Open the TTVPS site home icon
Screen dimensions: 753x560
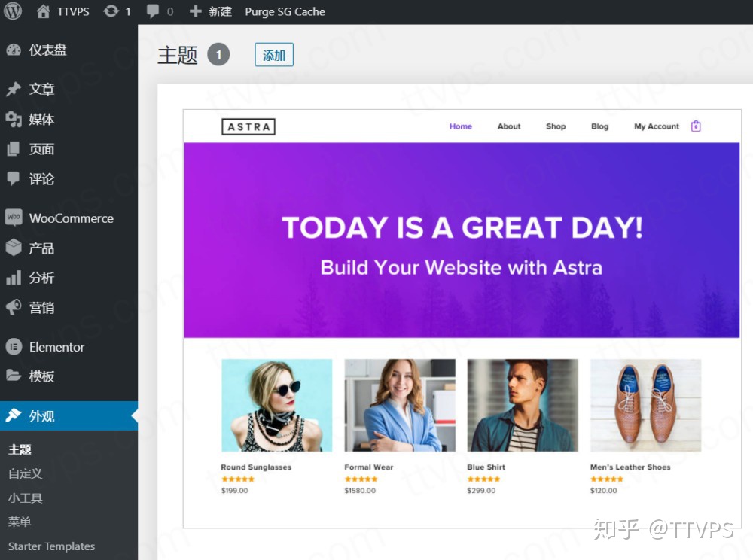click(x=43, y=11)
